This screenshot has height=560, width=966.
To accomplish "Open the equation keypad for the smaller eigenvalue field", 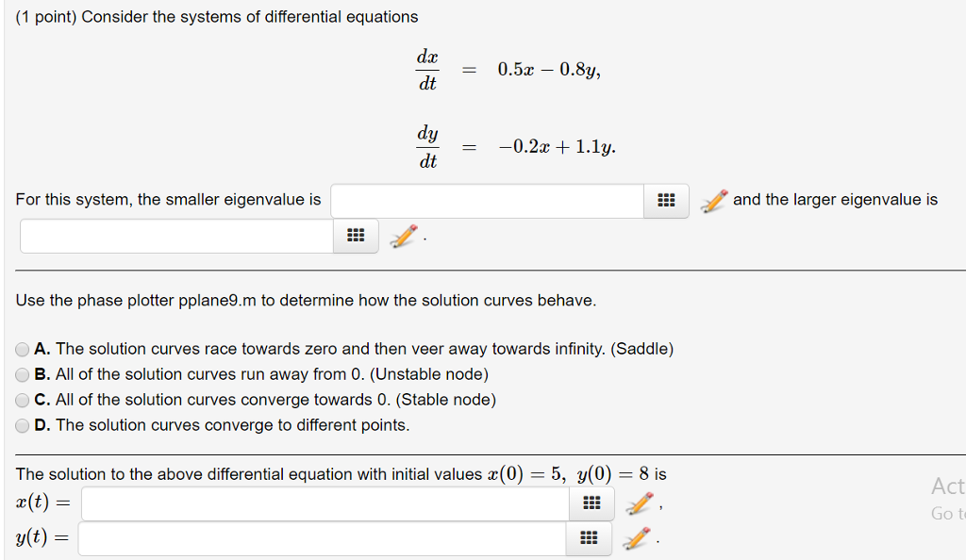I will [665, 201].
